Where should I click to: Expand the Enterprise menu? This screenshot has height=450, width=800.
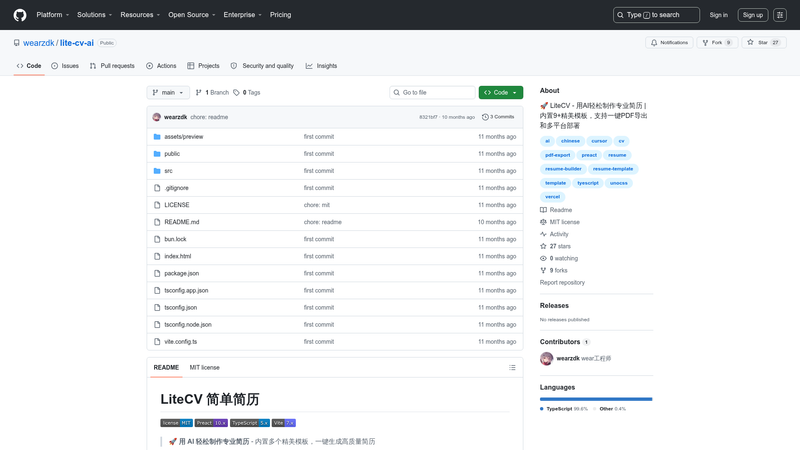pyautogui.click(x=242, y=15)
